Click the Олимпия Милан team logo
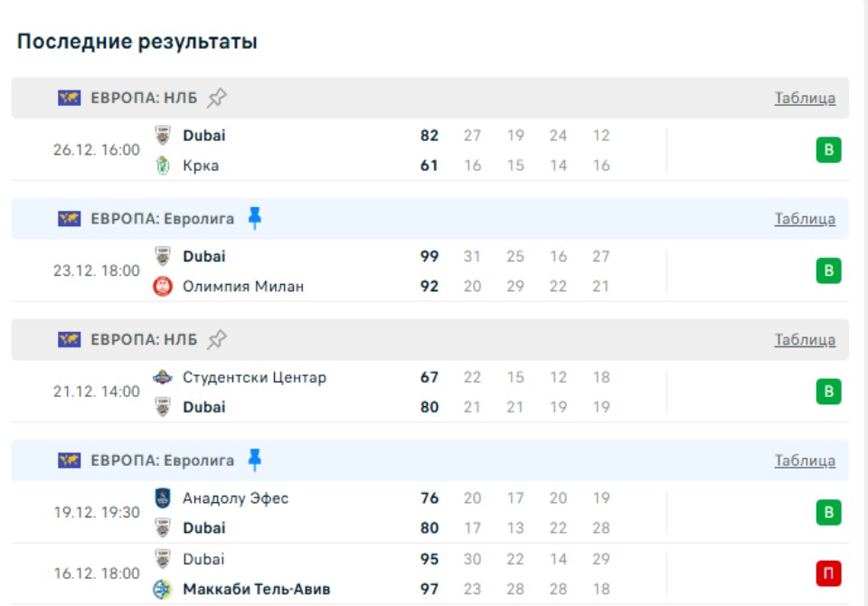Viewport: 868px width, 606px height. (163, 287)
